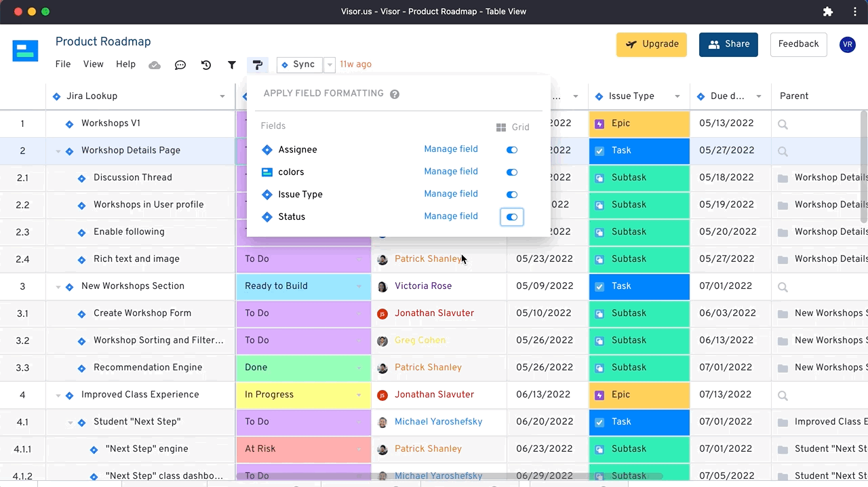This screenshot has width=868, height=487.
Task: Click the Upgrade button
Action: pos(652,45)
